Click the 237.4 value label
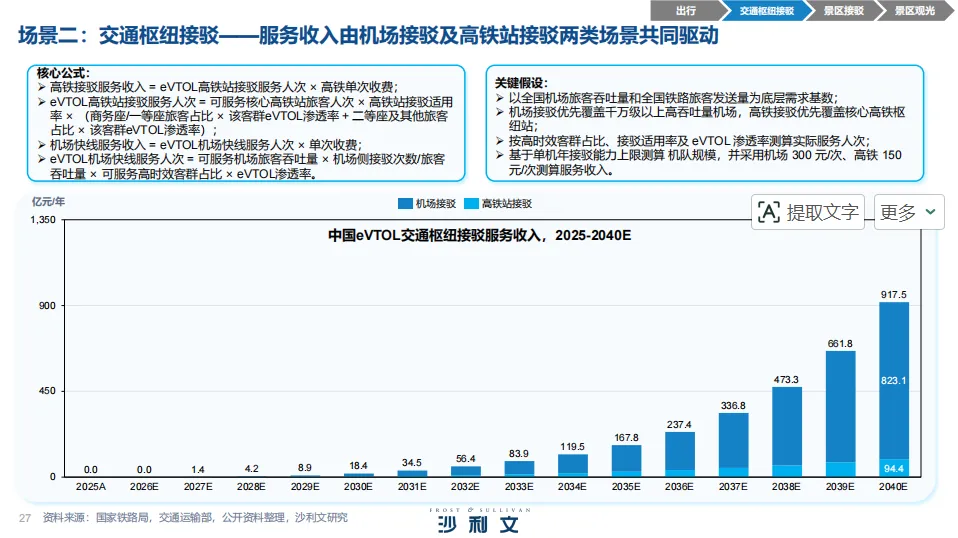The image size is (958, 538). tap(679, 424)
